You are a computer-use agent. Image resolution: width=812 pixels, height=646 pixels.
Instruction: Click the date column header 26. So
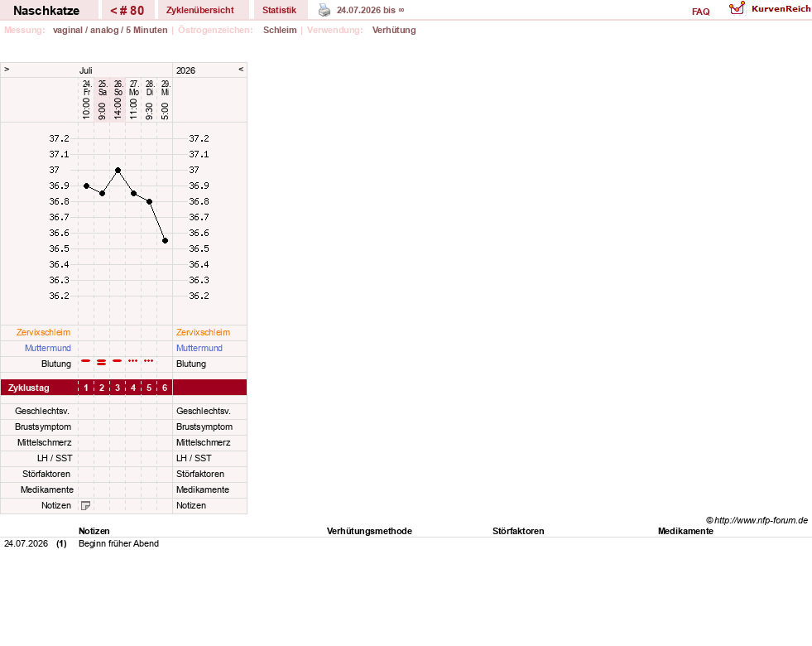[x=118, y=88]
